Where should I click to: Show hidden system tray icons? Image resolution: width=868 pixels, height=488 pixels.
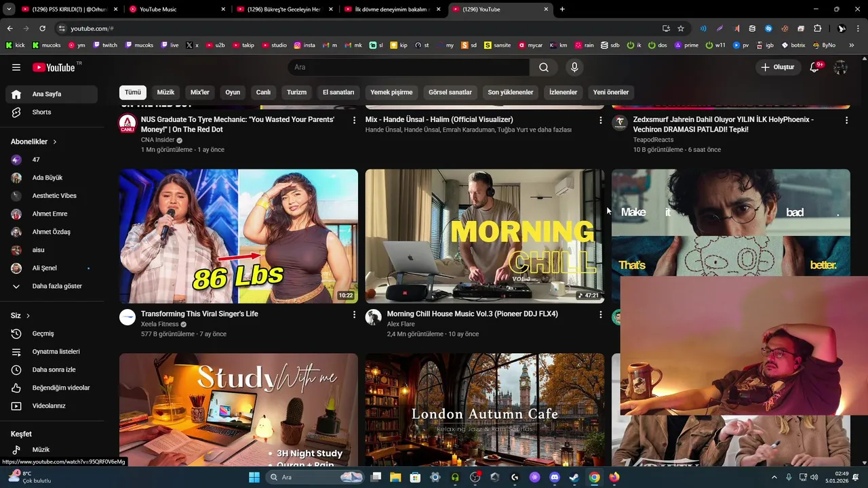pos(774,477)
